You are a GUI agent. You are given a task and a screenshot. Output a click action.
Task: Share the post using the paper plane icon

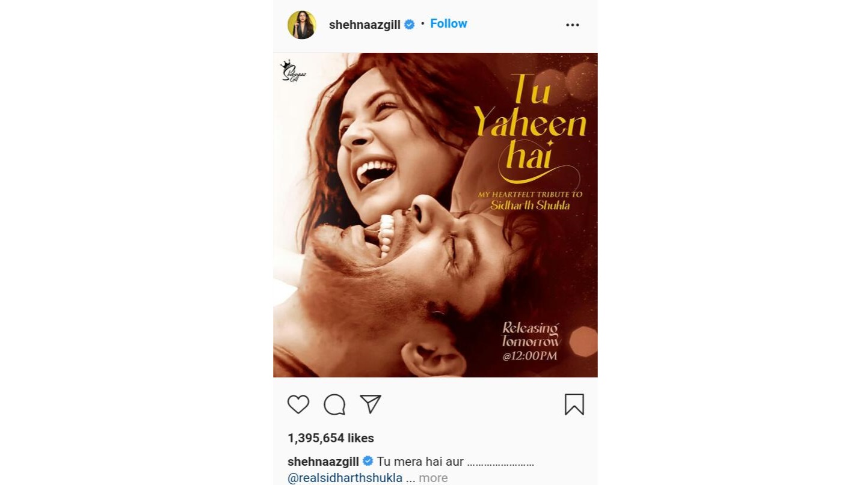click(x=371, y=404)
